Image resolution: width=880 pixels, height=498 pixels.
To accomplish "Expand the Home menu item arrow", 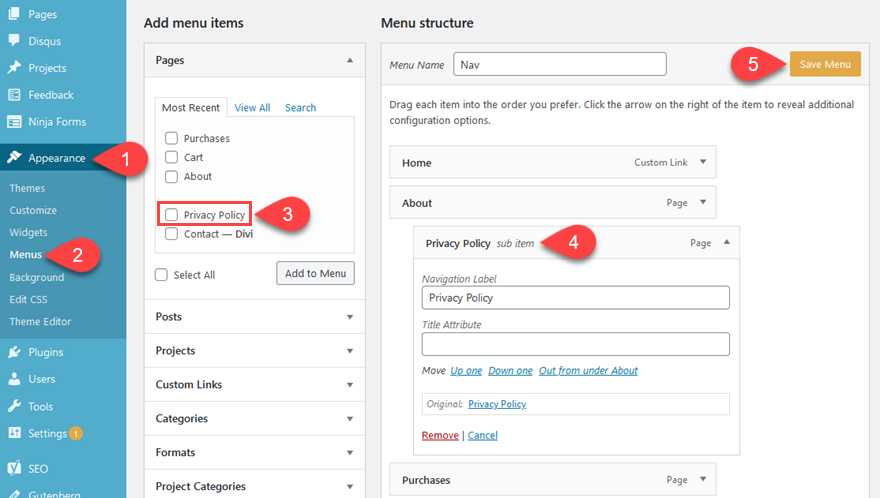I will (703, 162).
